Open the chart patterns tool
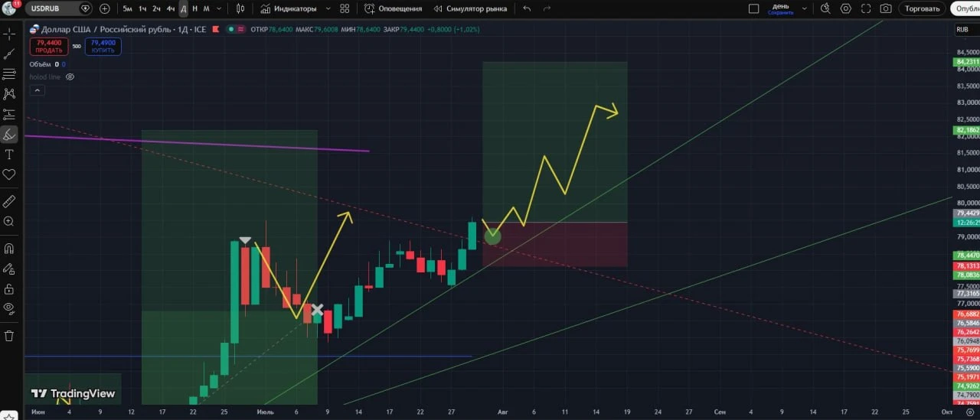The image size is (980, 420). 9,94
